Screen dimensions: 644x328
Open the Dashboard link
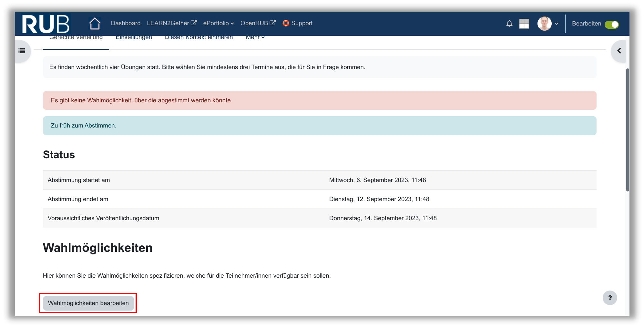126,23
